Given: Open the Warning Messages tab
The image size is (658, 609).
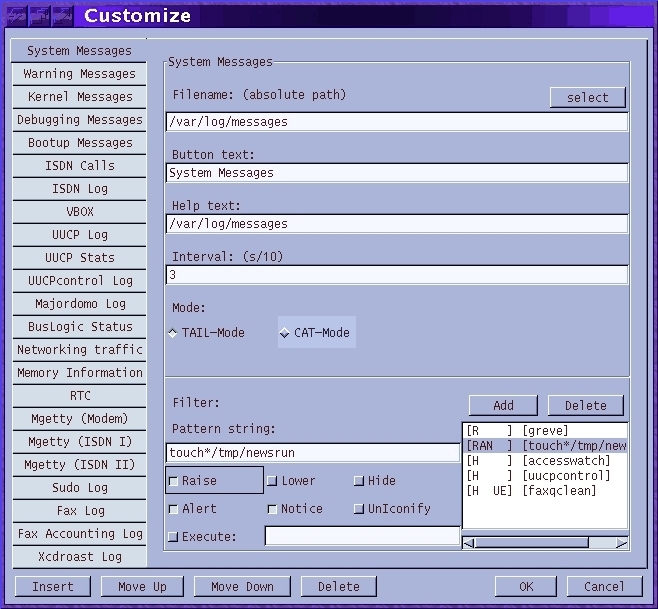Looking at the screenshot, I should click(79, 74).
